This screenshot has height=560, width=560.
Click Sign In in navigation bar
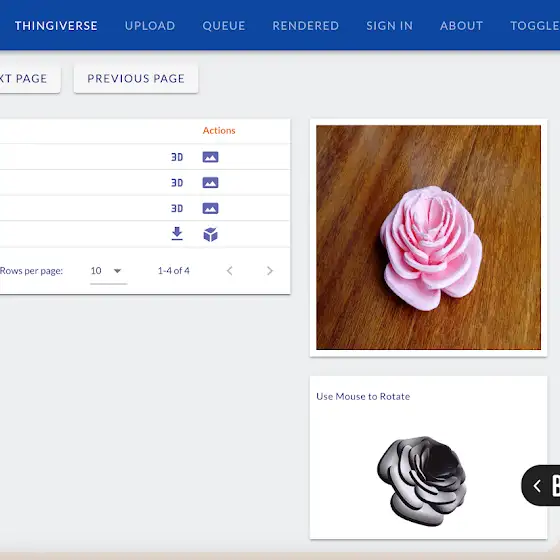[x=390, y=26]
